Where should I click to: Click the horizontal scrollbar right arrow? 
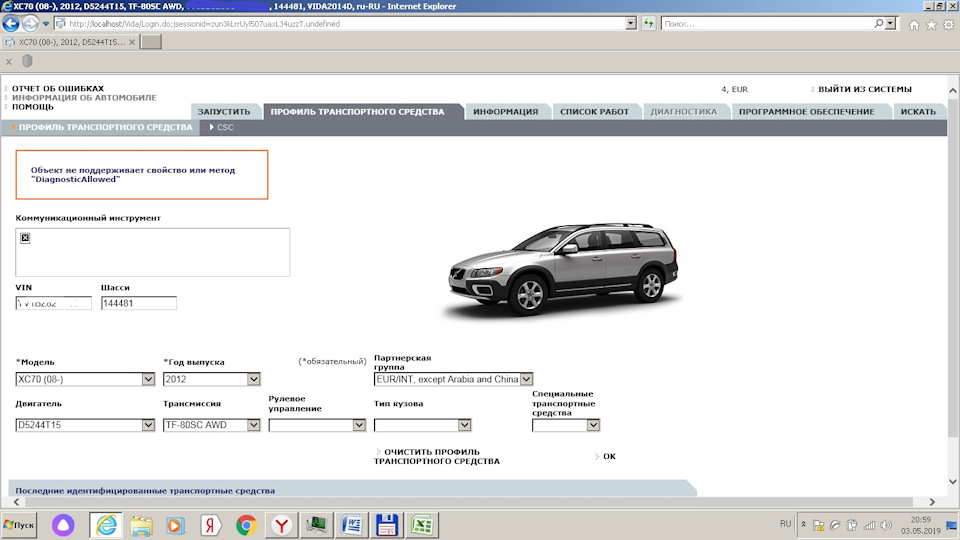point(932,501)
